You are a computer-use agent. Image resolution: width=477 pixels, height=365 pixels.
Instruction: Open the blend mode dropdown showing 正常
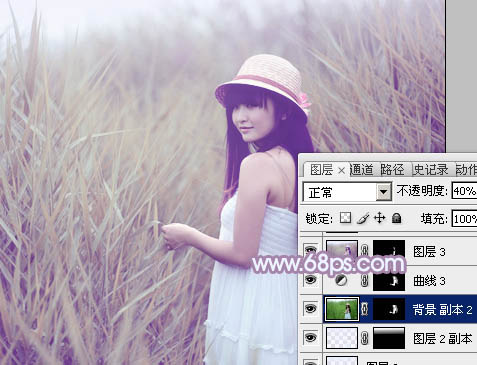tap(383, 192)
